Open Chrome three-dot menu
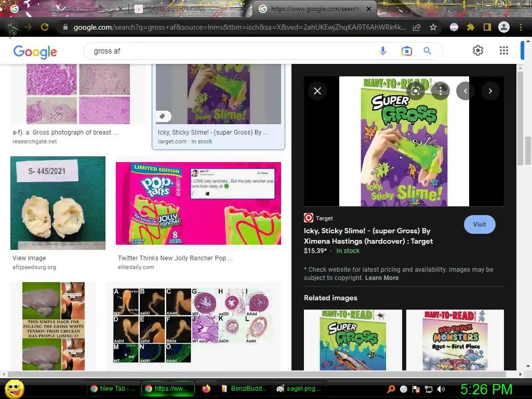 click(x=521, y=27)
